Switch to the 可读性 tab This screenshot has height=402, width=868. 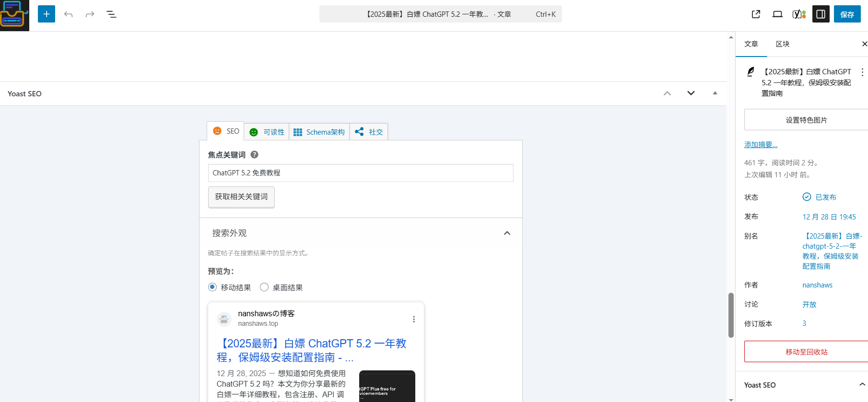pos(267,132)
